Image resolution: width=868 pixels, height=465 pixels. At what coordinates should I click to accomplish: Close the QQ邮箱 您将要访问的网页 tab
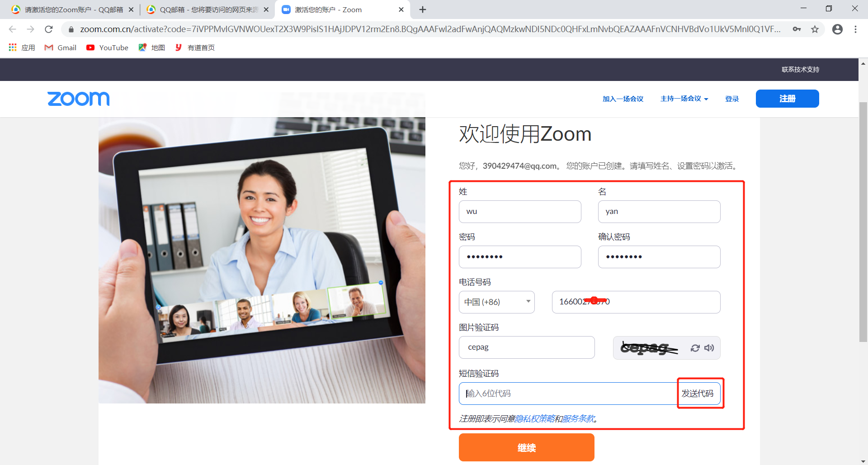266,9
